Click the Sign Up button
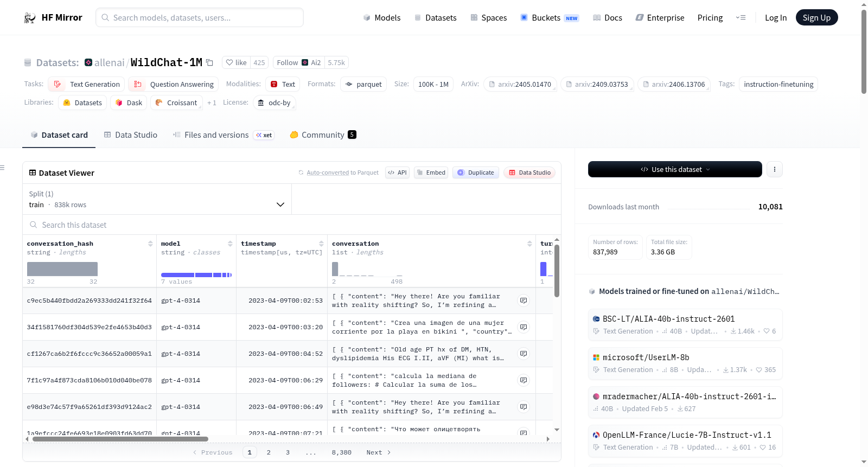868x467 pixels. click(x=816, y=17)
